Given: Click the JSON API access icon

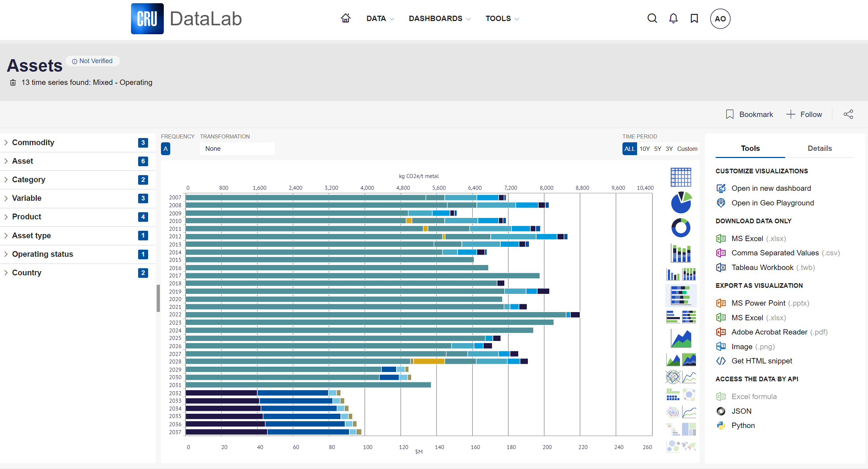Looking at the screenshot, I should (x=721, y=411).
